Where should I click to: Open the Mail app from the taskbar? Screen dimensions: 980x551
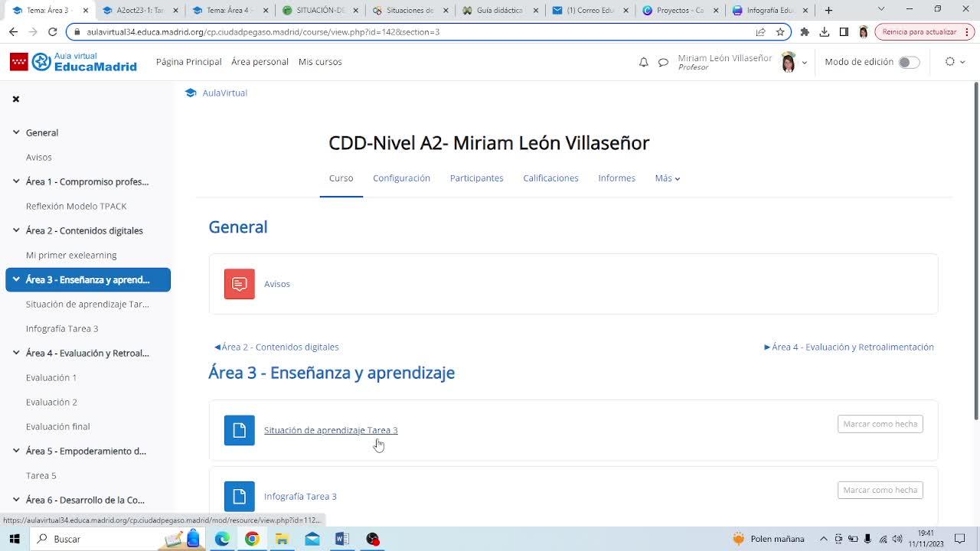(x=312, y=539)
